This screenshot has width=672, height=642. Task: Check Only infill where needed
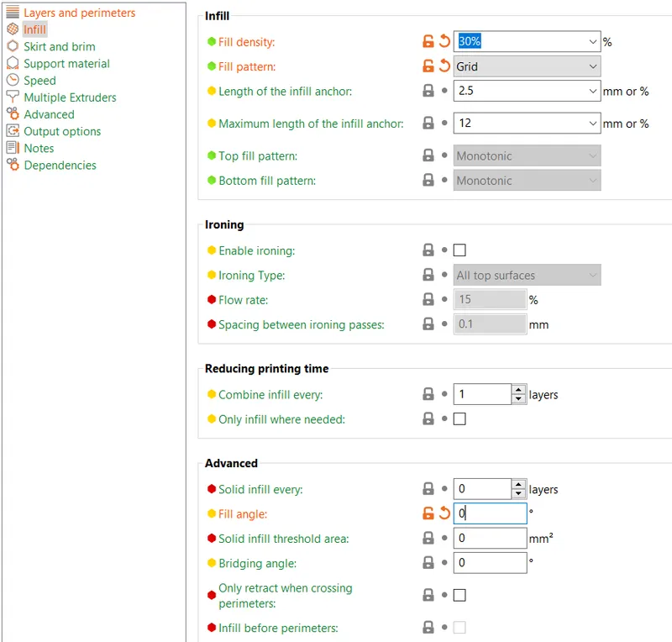pyautogui.click(x=459, y=418)
